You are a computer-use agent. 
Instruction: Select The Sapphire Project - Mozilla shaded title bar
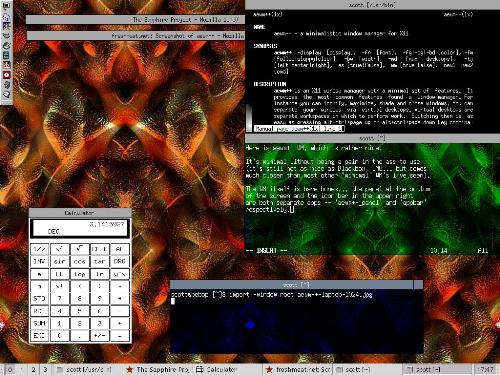point(135,20)
